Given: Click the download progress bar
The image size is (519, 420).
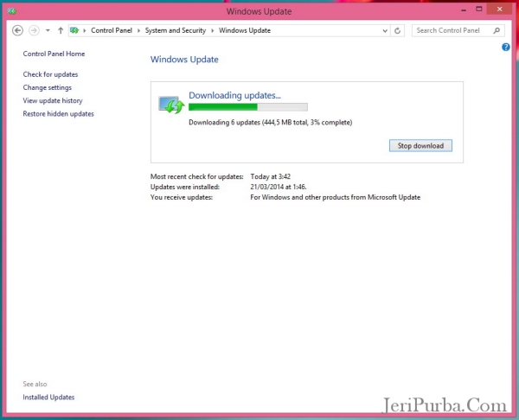Looking at the screenshot, I should [x=248, y=107].
